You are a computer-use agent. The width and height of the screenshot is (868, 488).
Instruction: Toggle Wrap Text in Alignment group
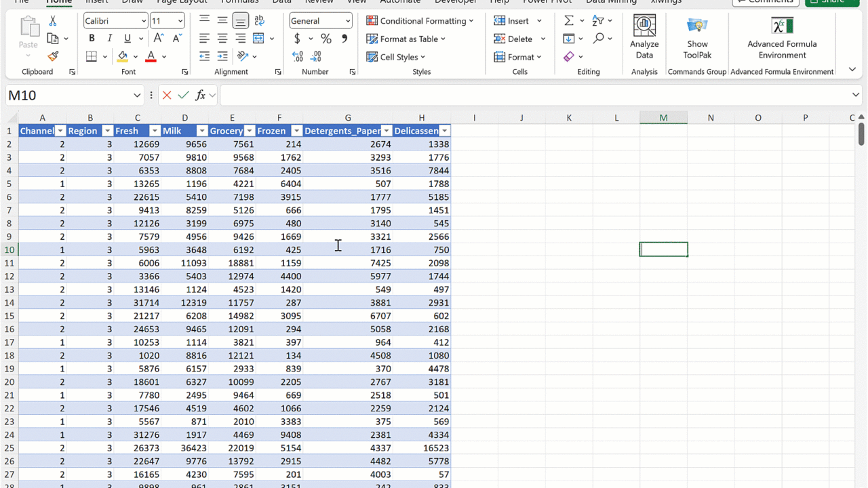(259, 21)
